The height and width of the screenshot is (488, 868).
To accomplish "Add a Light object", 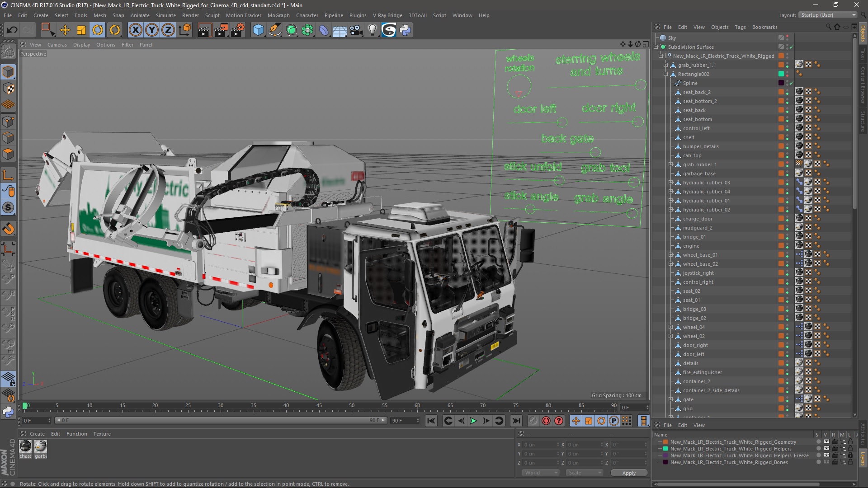I will pyautogui.click(x=373, y=30).
